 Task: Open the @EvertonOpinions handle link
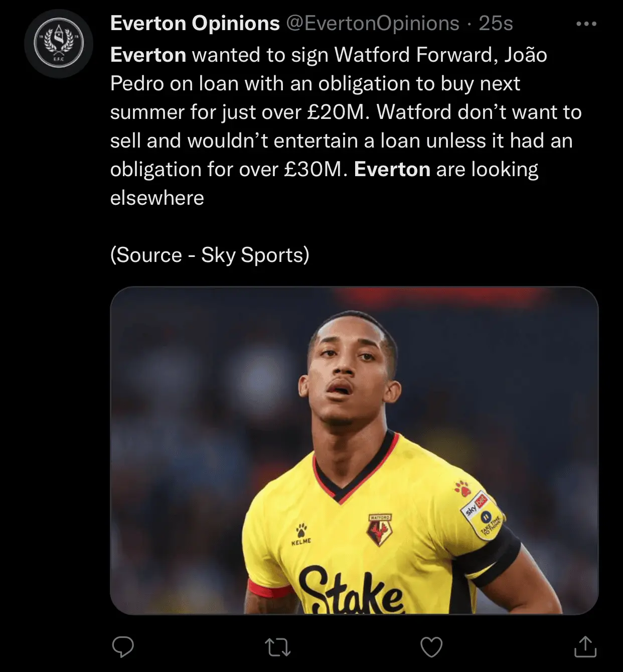pyautogui.click(x=372, y=23)
